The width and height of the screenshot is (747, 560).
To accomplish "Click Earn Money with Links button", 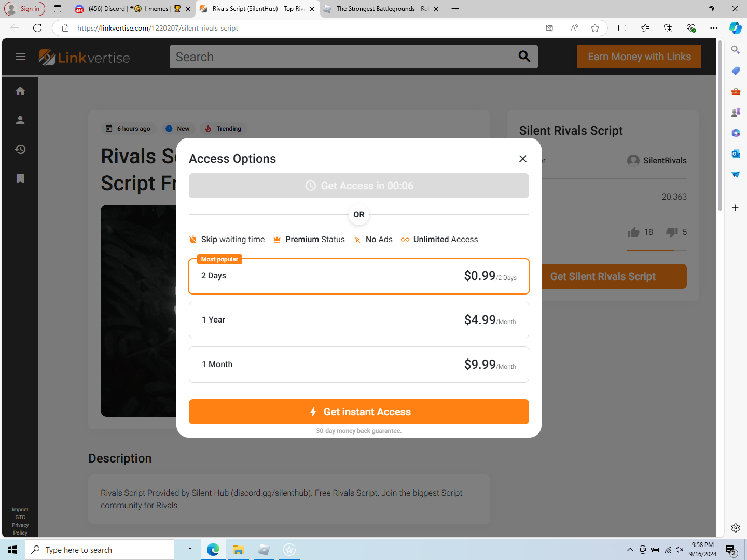I will point(639,57).
